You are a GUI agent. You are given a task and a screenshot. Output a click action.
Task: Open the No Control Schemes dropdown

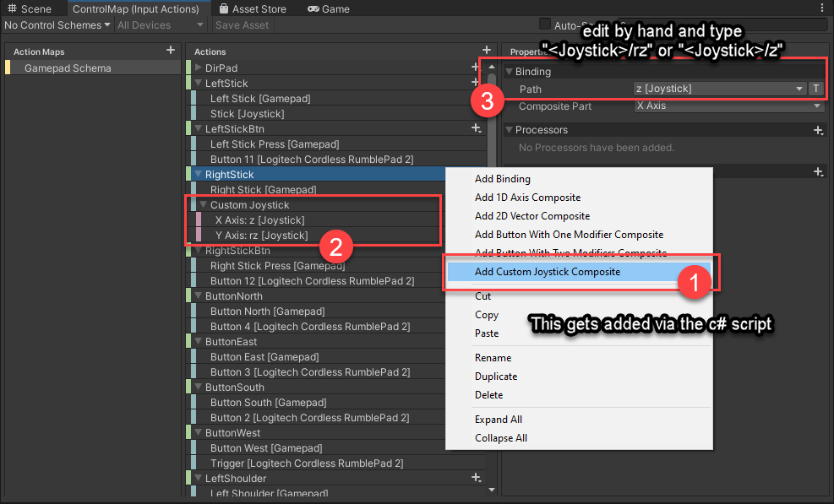(57, 24)
